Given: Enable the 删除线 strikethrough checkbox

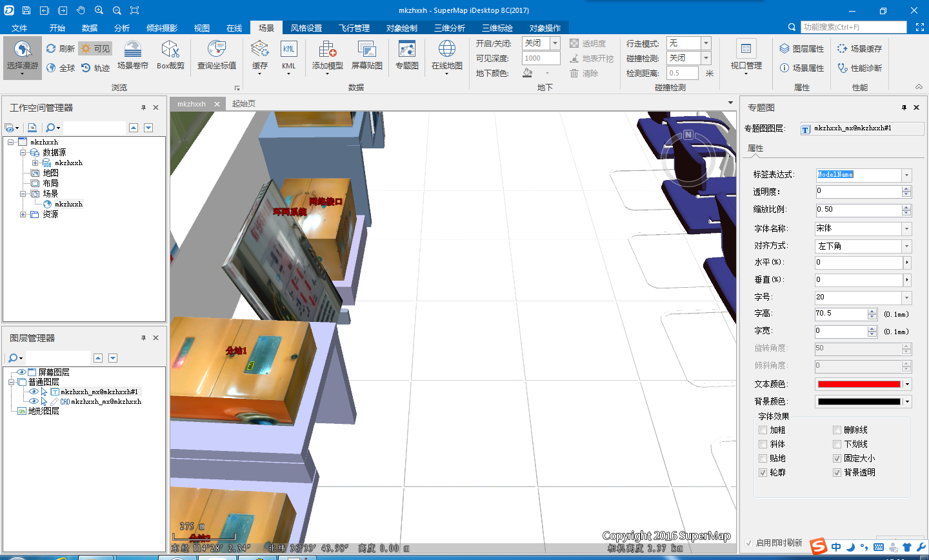Looking at the screenshot, I should [837, 430].
